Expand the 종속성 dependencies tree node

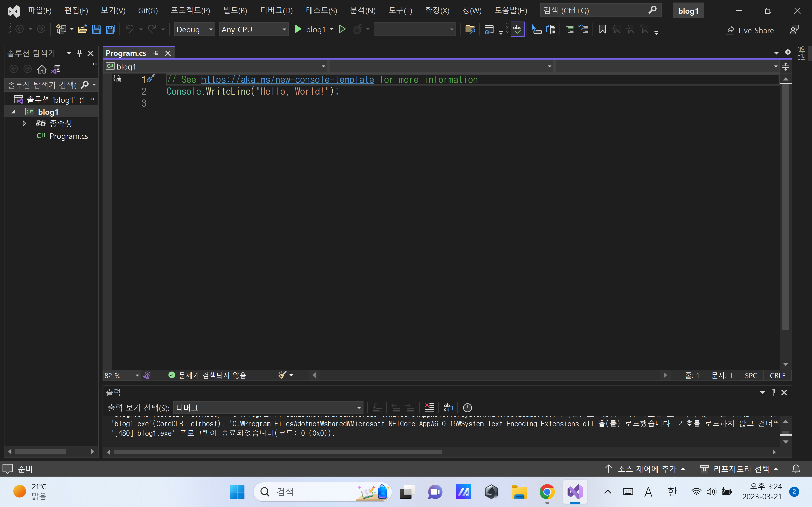pyautogui.click(x=24, y=123)
